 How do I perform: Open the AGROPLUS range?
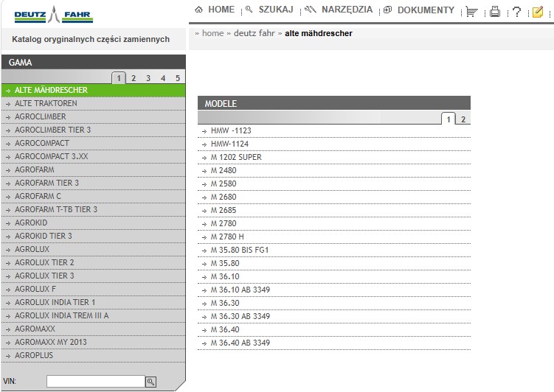(93, 356)
